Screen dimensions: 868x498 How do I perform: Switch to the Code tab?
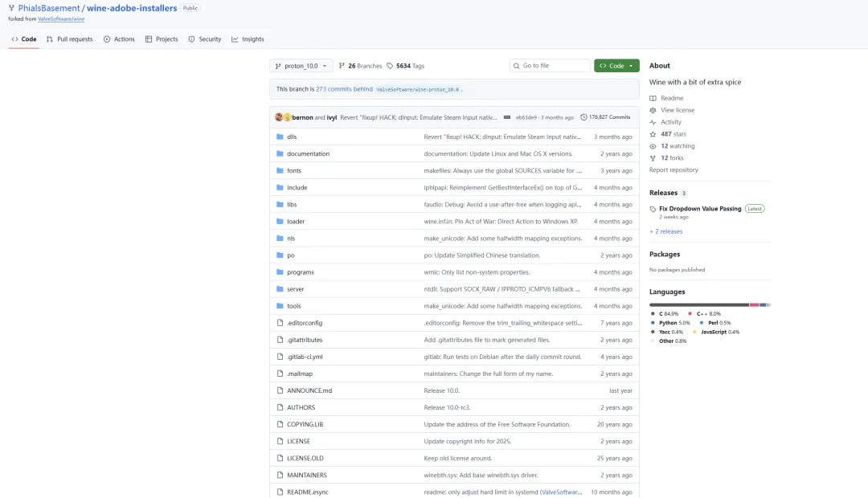(24, 39)
